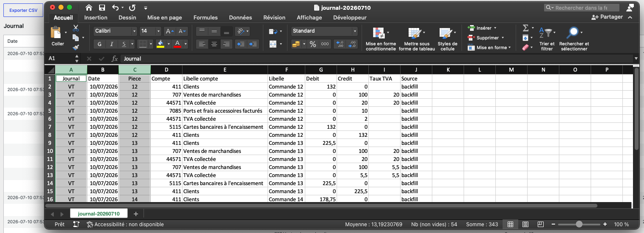Toggle center text alignment
Screen dimensions: 644x233
[214, 44]
